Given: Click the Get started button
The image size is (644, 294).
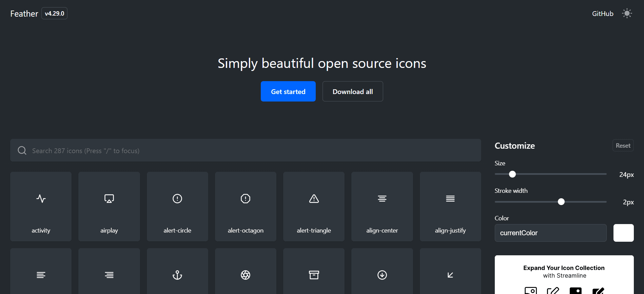Looking at the screenshot, I should click(288, 91).
